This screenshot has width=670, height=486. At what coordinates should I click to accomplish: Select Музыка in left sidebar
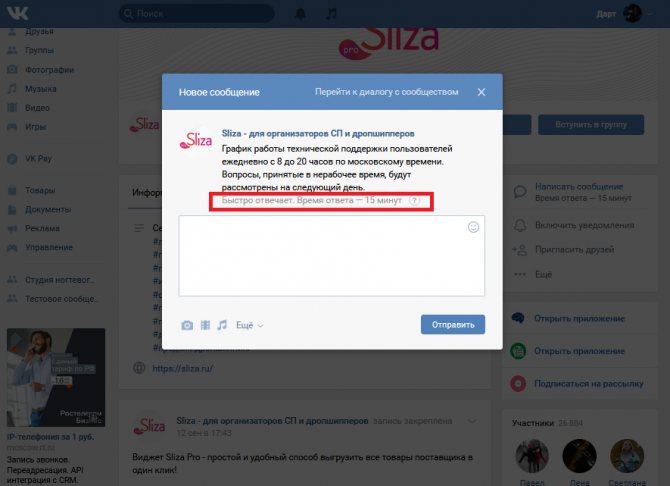(41, 89)
